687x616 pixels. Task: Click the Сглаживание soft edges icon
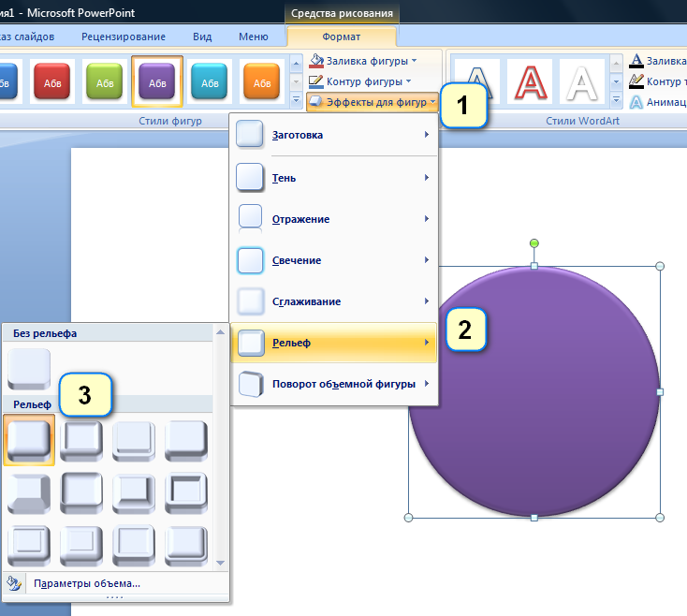(250, 301)
